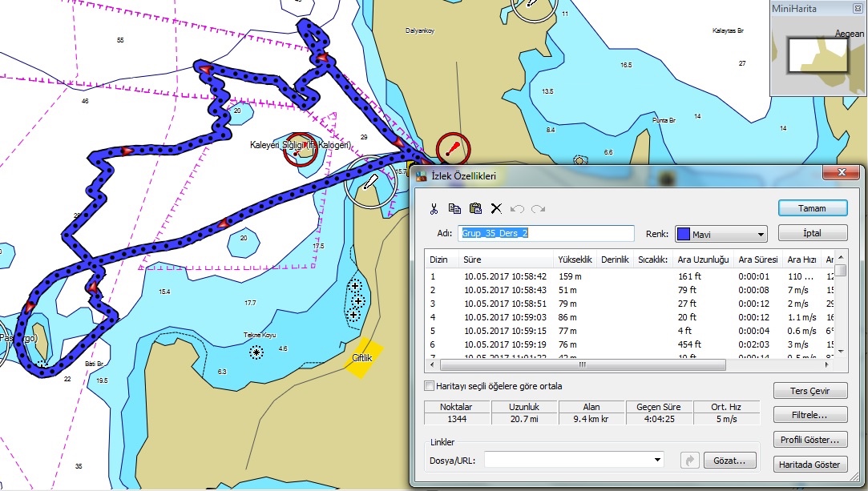The height and width of the screenshot is (491, 868).
Task: Expand the Dosya/URL dropdown list
Action: point(657,460)
